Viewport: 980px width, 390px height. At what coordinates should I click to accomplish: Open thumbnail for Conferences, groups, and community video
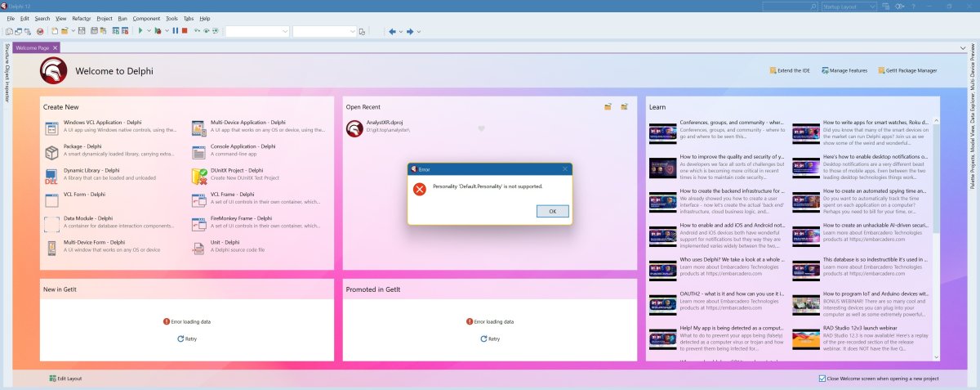click(x=662, y=133)
